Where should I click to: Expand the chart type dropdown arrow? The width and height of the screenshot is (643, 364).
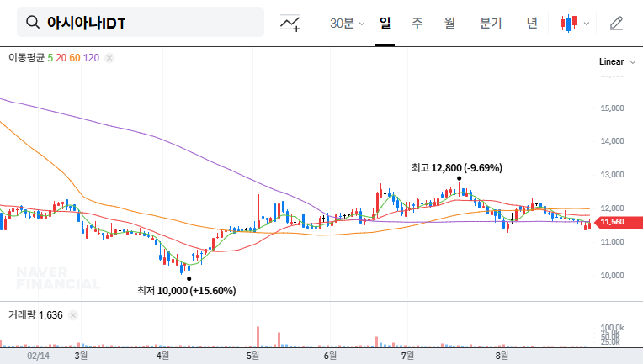[587, 24]
